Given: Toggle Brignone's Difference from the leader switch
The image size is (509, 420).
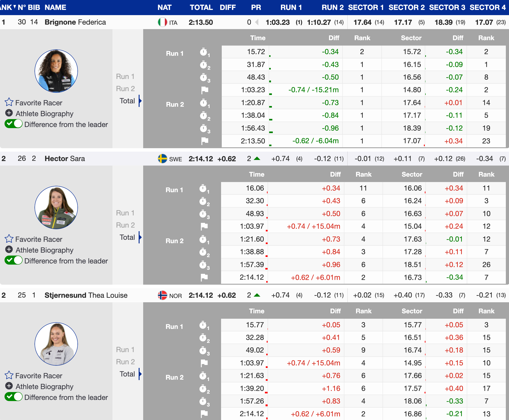Looking at the screenshot, I should (14, 124).
